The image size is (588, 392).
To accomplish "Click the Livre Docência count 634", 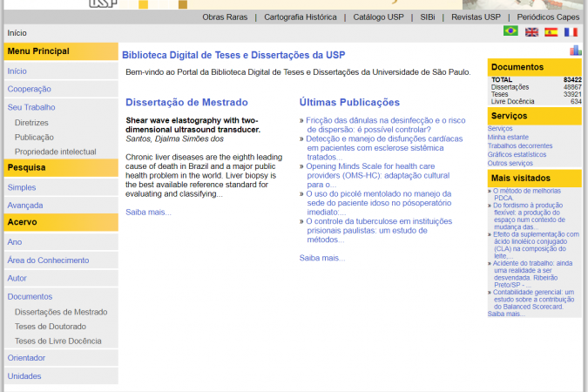I will coord(576,101).
